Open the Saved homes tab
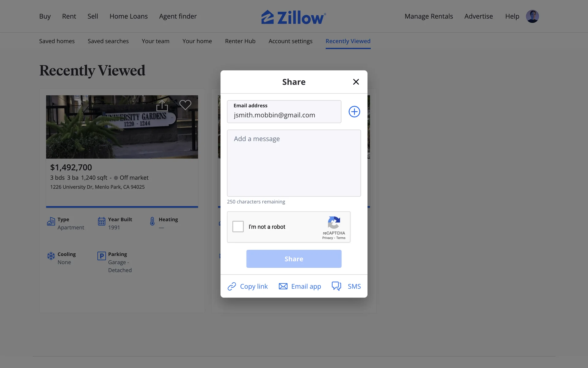 point(57,41)
